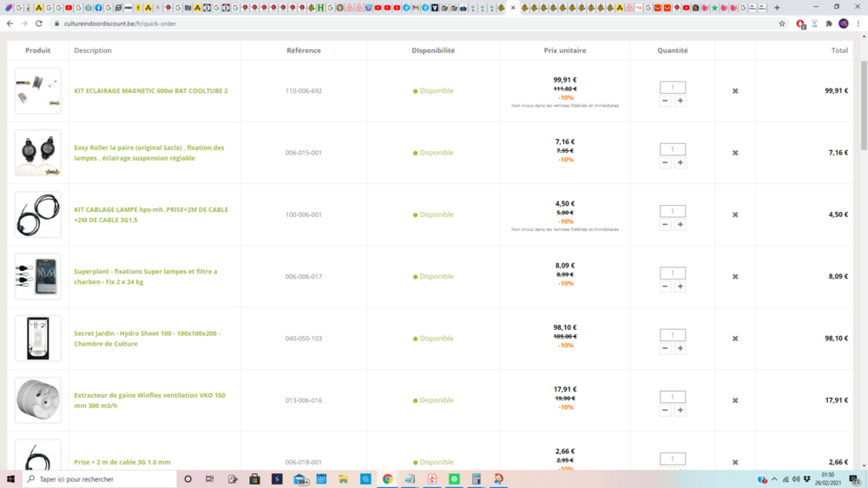
Task: Open the Windows notification center
Action: 855,479
